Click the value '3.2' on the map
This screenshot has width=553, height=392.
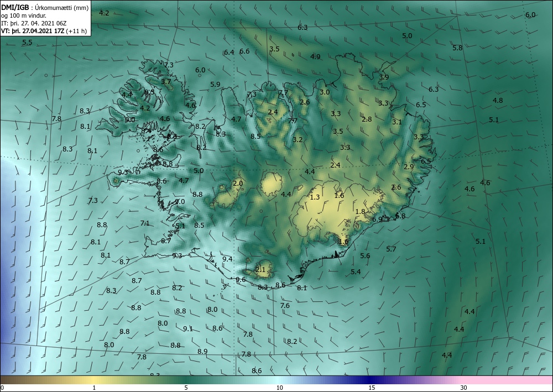pyautogui.click(x=298, y=139)
